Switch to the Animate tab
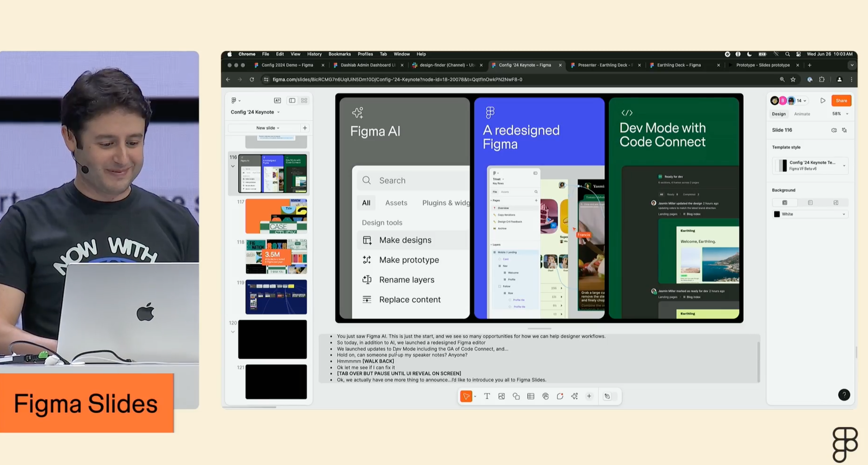The image size is (868, 465). coord(802,114)
